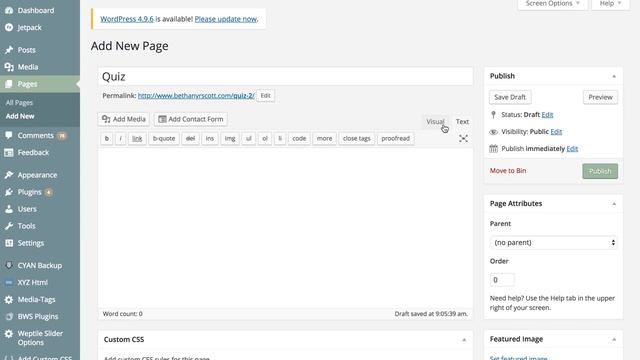
Task: Click the page title field containing Quiz
Action: click(x=285, y=76)
